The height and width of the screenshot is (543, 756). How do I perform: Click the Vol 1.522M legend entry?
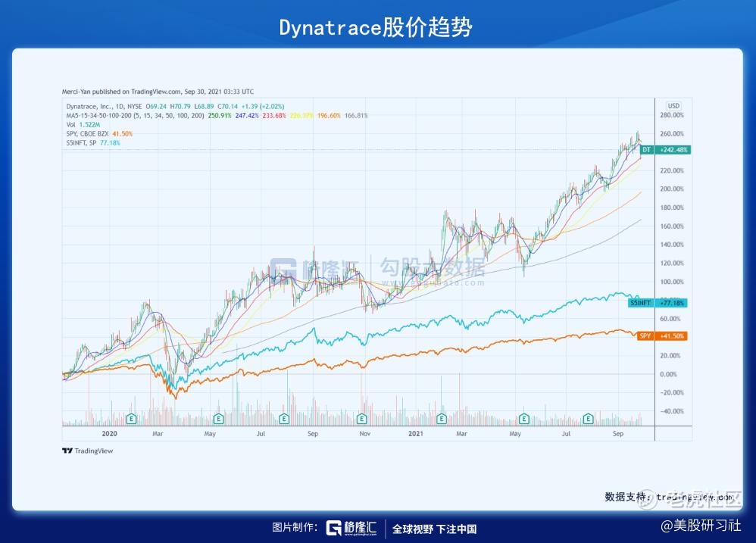(83, 125)
